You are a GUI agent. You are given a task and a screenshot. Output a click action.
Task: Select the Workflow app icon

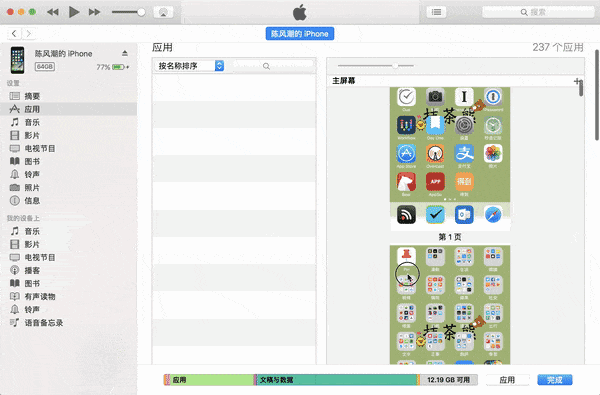(x=406, y=125)
